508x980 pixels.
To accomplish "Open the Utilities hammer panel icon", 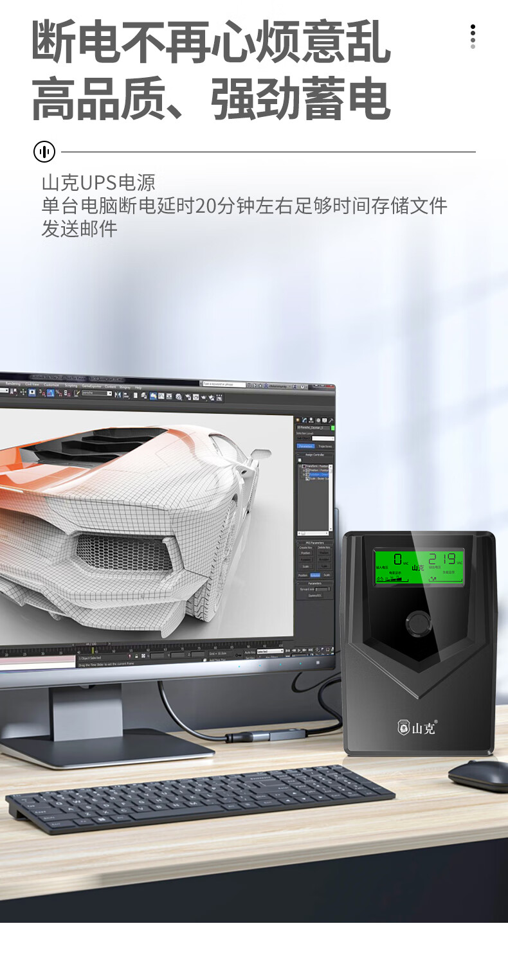I will pos(331,420).
